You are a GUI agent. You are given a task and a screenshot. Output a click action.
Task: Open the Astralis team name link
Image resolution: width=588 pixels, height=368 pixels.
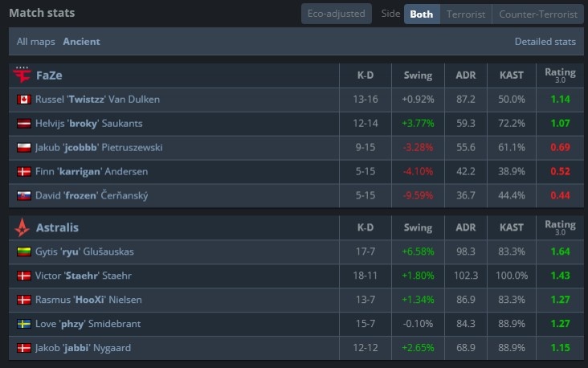tap(57, 227)
